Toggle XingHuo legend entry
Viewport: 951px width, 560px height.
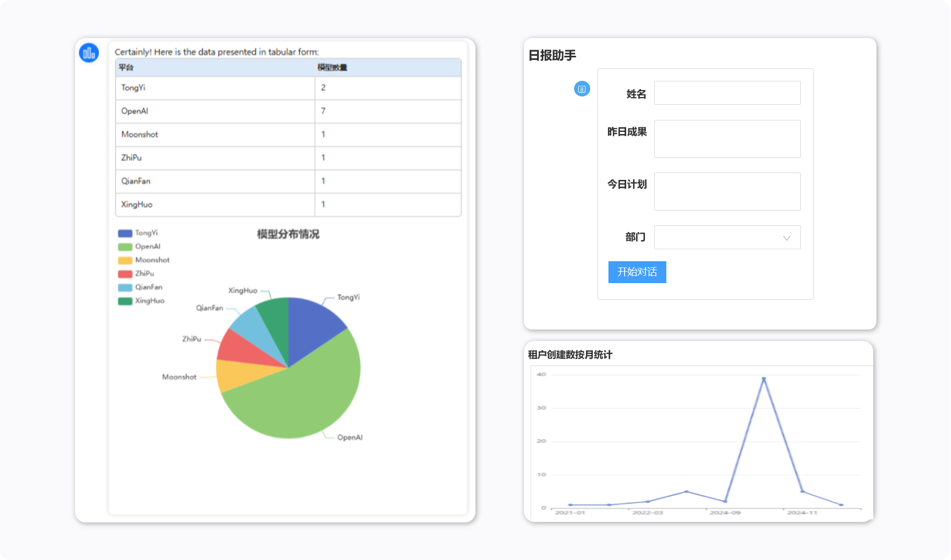click(141, 301)
